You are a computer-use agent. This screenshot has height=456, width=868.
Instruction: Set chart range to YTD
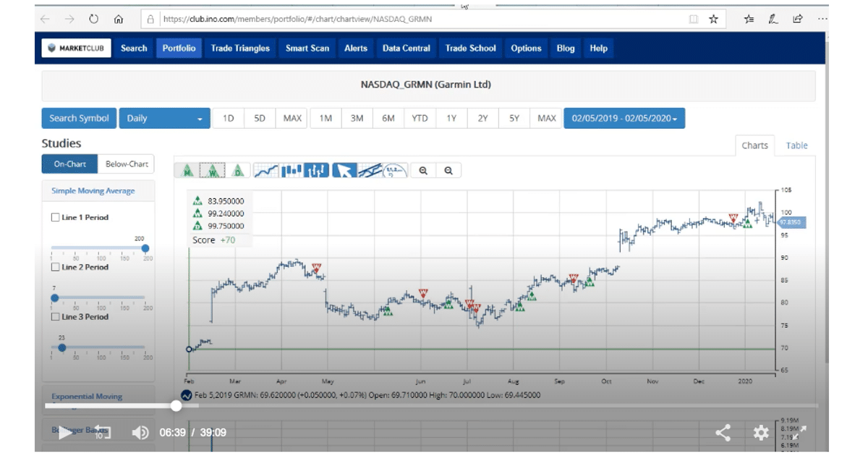click(420, 119)
